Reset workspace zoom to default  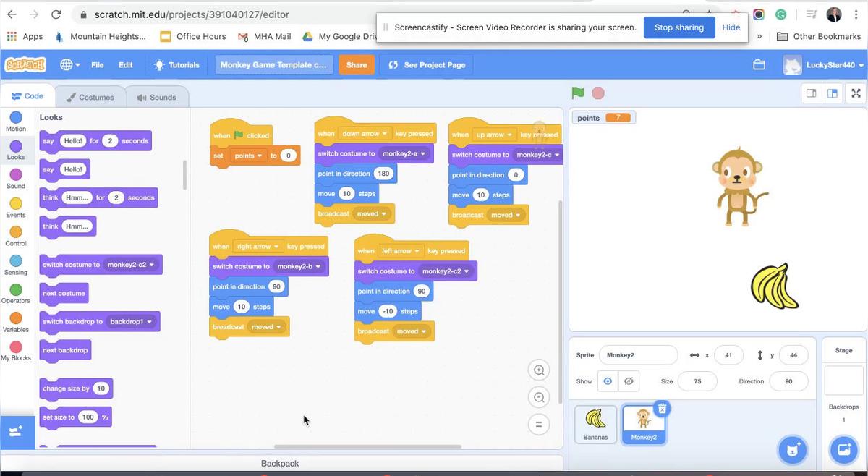pos(539,424)
